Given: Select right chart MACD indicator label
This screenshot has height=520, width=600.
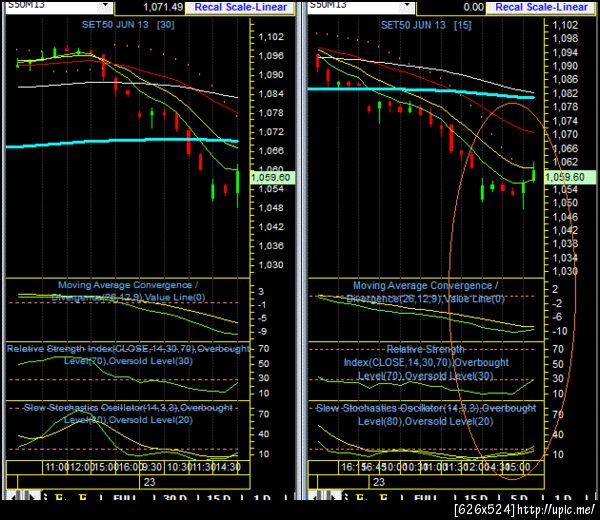Looking at the screenshot, I should coord(426,292).
